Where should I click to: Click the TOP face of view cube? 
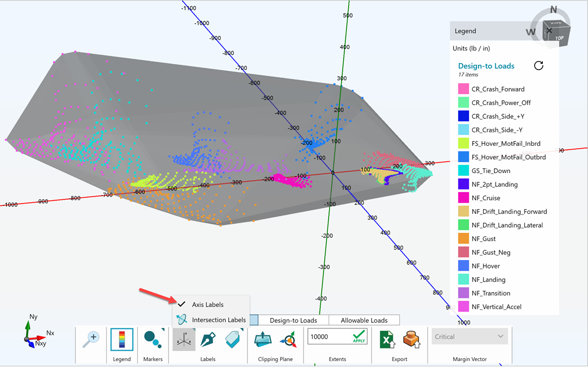point(559,38)
